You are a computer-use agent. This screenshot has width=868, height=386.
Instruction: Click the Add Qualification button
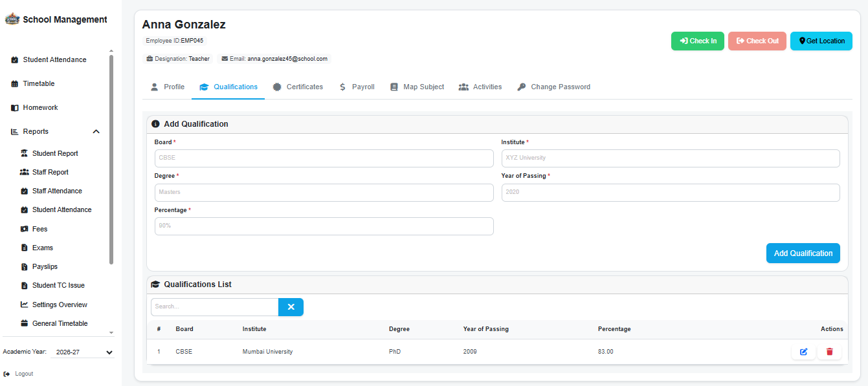point(803,253)
